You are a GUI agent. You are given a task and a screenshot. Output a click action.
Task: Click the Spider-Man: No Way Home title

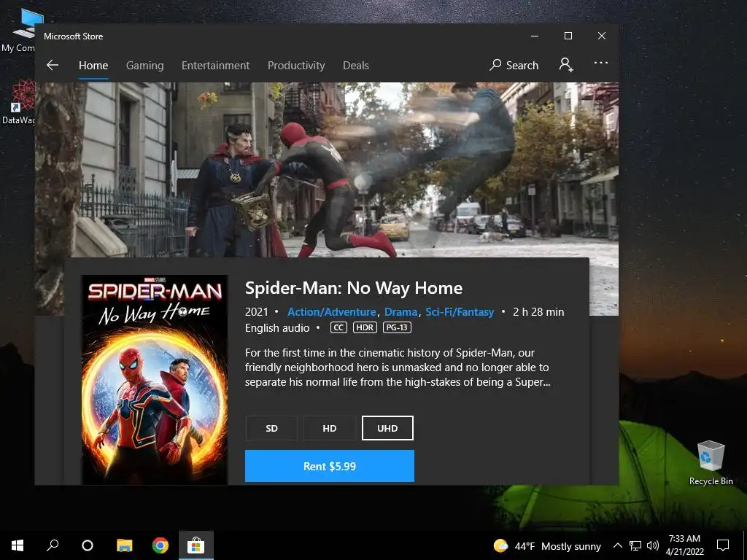(354, 288)
